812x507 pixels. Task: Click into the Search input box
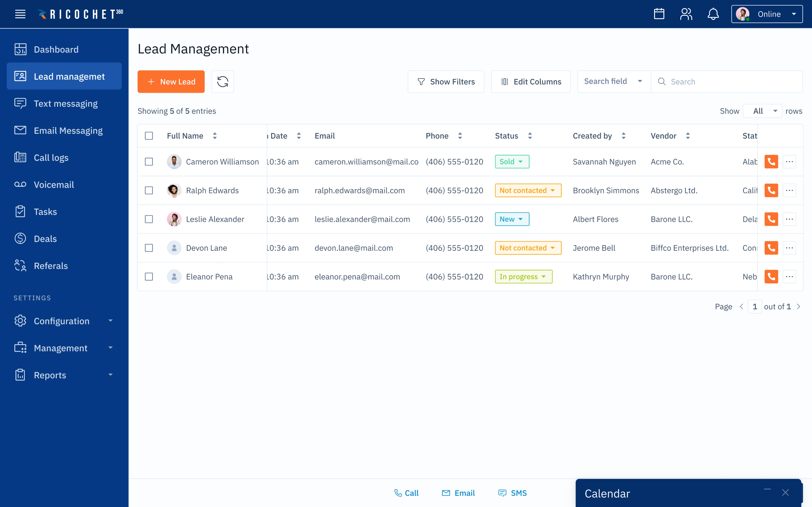pos(732,81)
